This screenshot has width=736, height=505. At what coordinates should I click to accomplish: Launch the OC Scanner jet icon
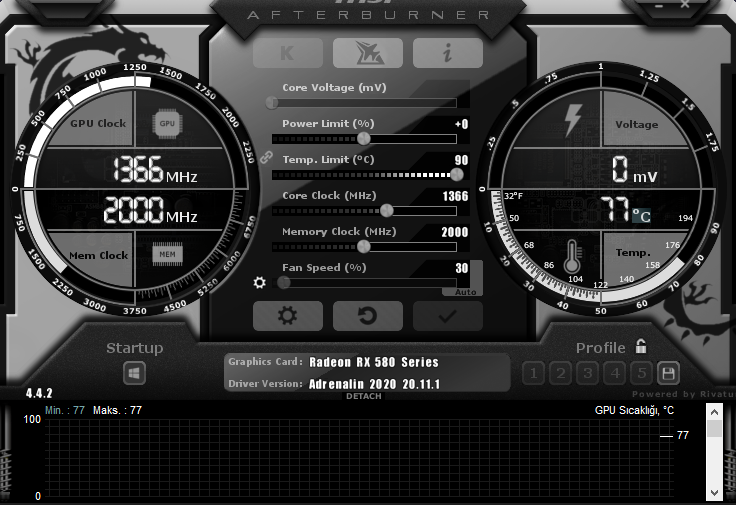click(368, 53)
